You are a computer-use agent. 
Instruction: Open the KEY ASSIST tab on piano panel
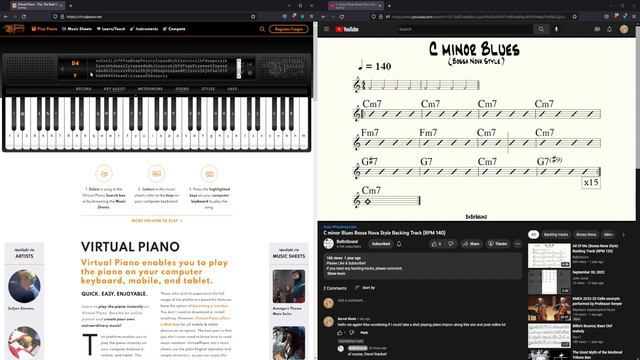click(x=114, y=89)
